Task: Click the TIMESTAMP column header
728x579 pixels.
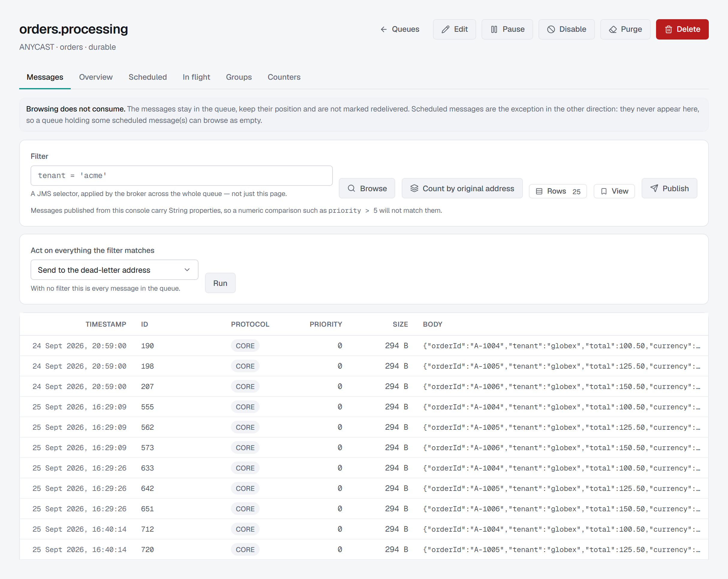Action: click(x=106, y=324)
